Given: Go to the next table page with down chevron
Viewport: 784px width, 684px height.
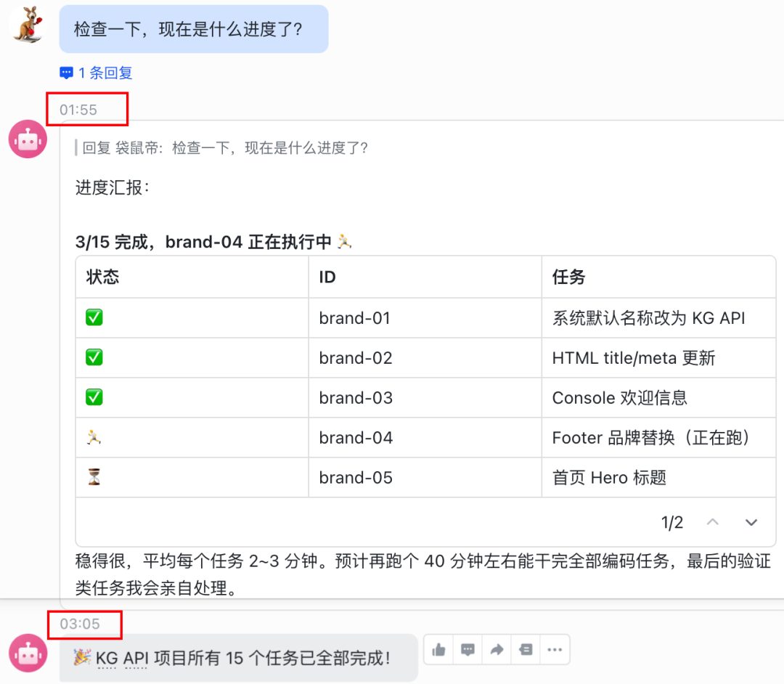Looking at the screenshot, I should [751, 522].
